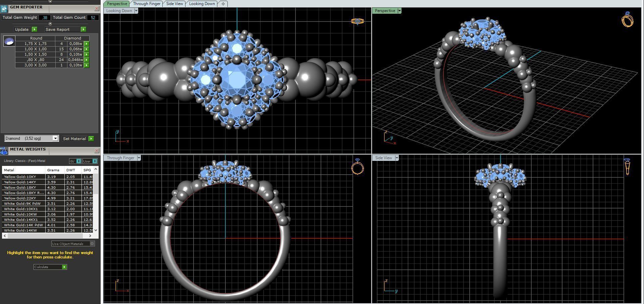
Task: Sort by the Grams column header
Action: point(55,170)
